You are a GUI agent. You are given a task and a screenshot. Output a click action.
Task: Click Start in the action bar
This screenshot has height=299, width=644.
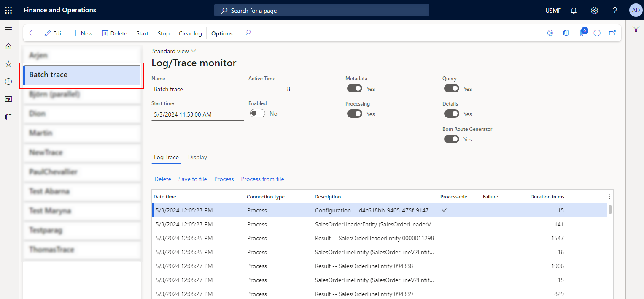pyautogui.click(x=142, y=33)
